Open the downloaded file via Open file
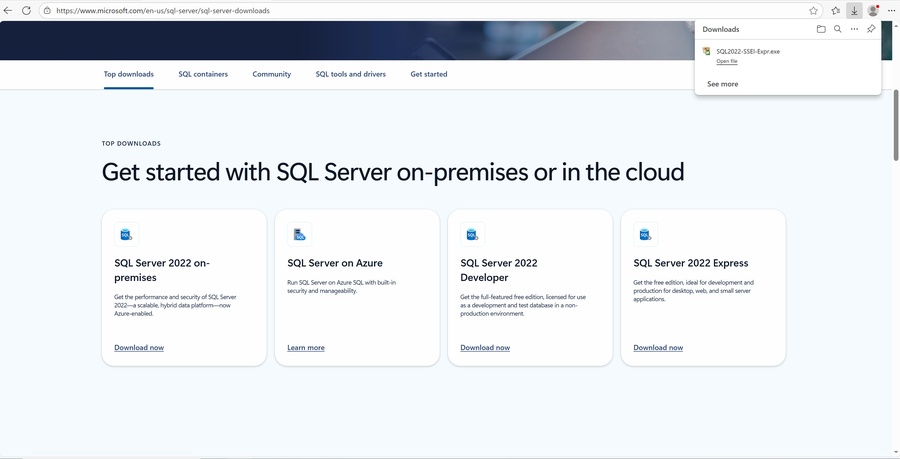The height and width of the screenshot is (459, 900). point(727,61)
